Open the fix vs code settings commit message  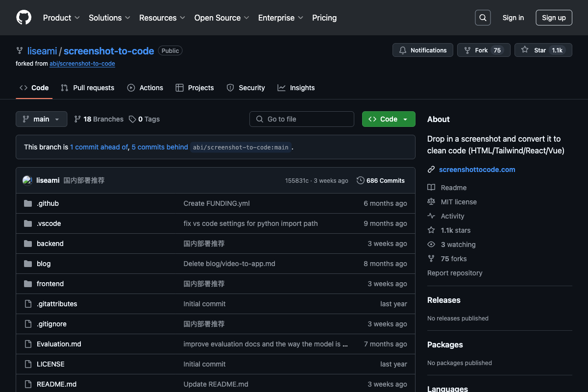click(250, 223)
